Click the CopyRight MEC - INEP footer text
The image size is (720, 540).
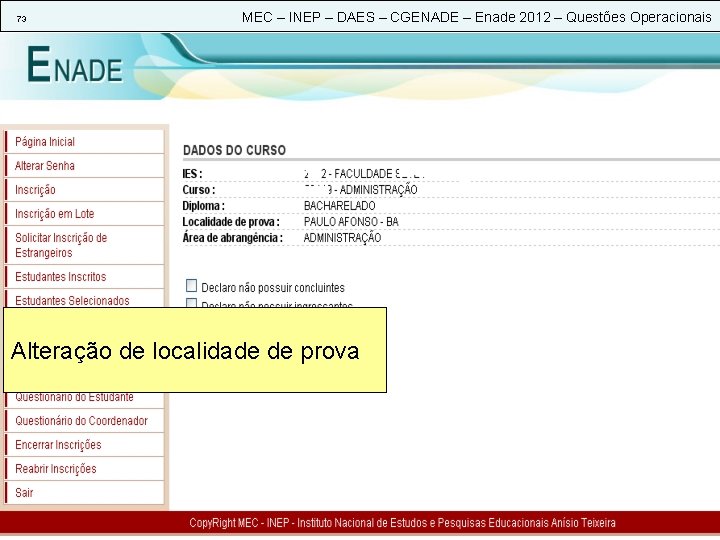402,523
